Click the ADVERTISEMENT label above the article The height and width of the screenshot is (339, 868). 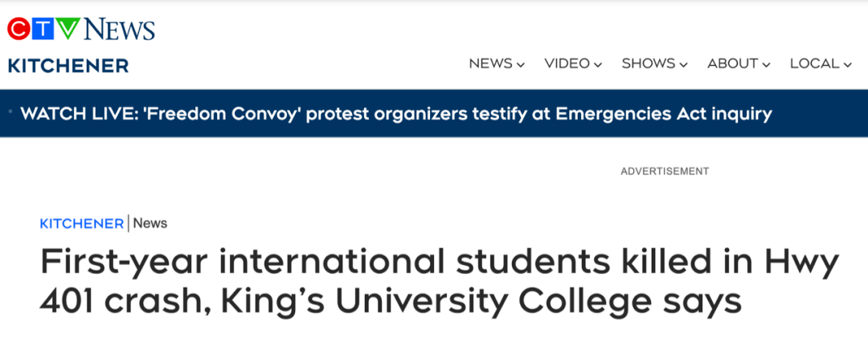tap(665, 171)
